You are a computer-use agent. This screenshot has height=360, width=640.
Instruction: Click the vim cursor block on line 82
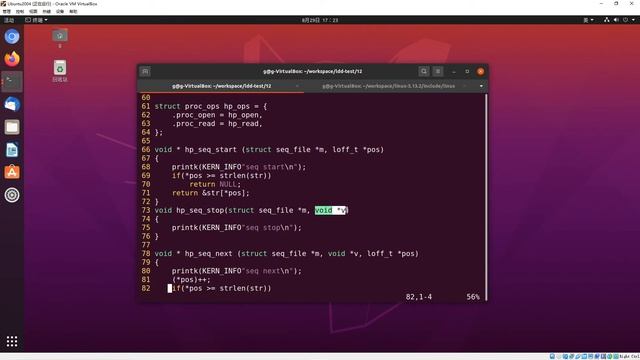170,289
